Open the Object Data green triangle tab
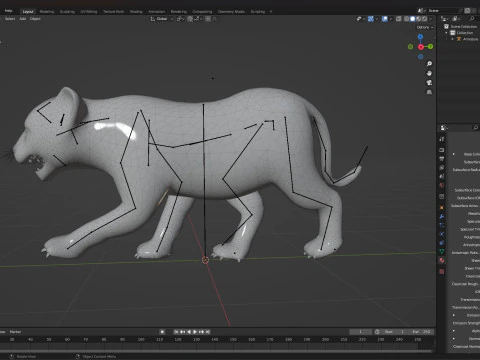Viewport: 480px width, 360px height. tap(442, 251)
